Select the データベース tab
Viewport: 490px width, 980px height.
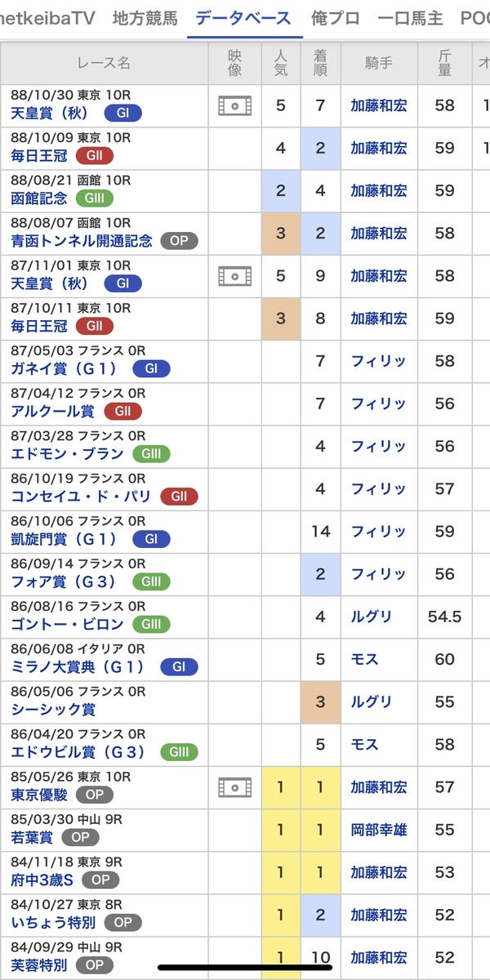pyautogui.click(x=244, y=18)
